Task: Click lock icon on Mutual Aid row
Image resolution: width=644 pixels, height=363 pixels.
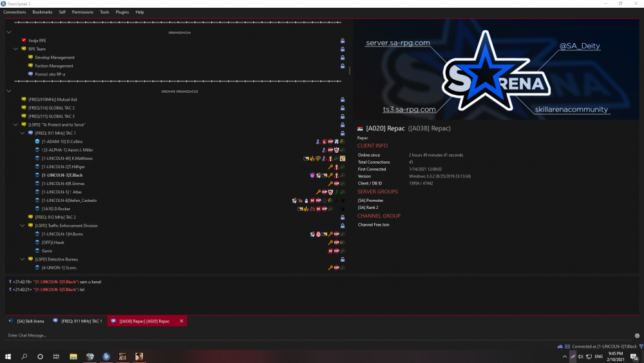Action: pos(343,99)
